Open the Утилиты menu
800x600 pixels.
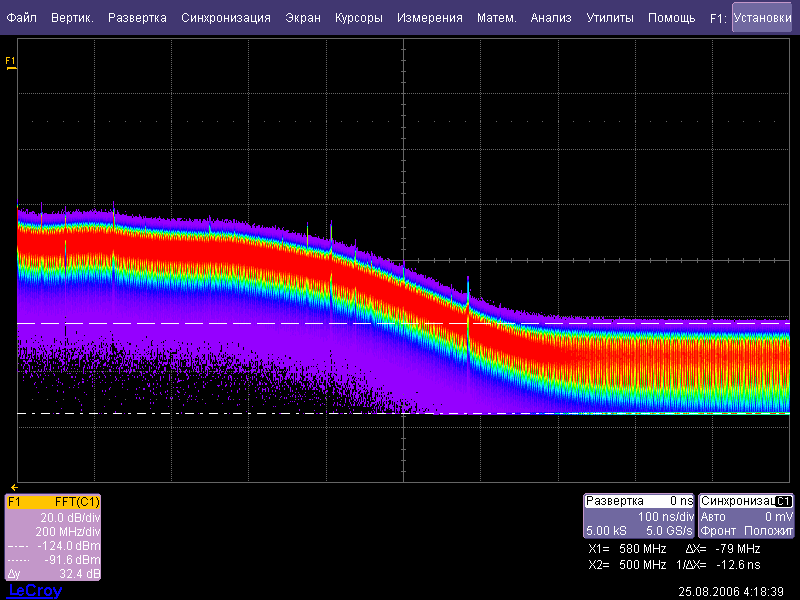(609, 18)
